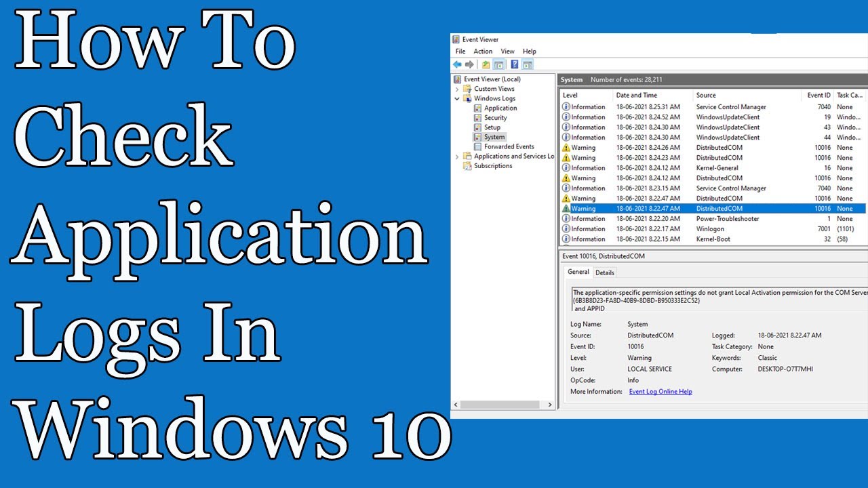Image resolution: width=868 pixels, height=488 pixels.
Task: Collapse the Windows Logs node
Action: (457, 99)
